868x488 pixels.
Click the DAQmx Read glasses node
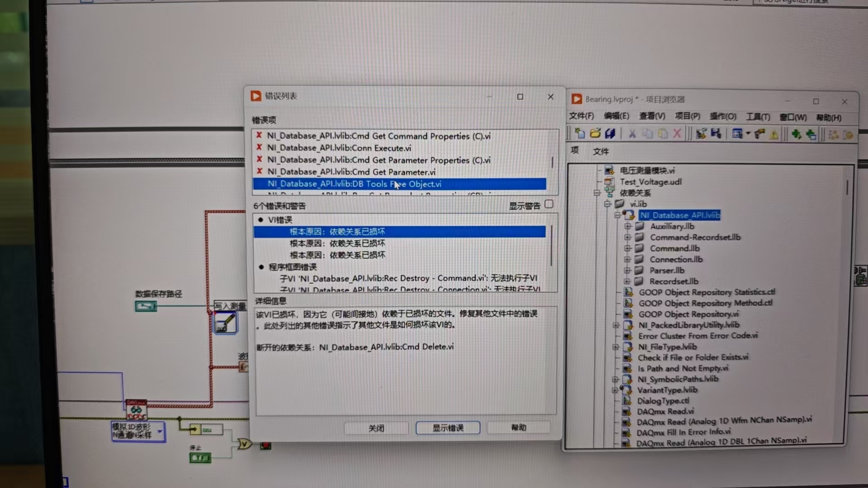coord(136,410)
